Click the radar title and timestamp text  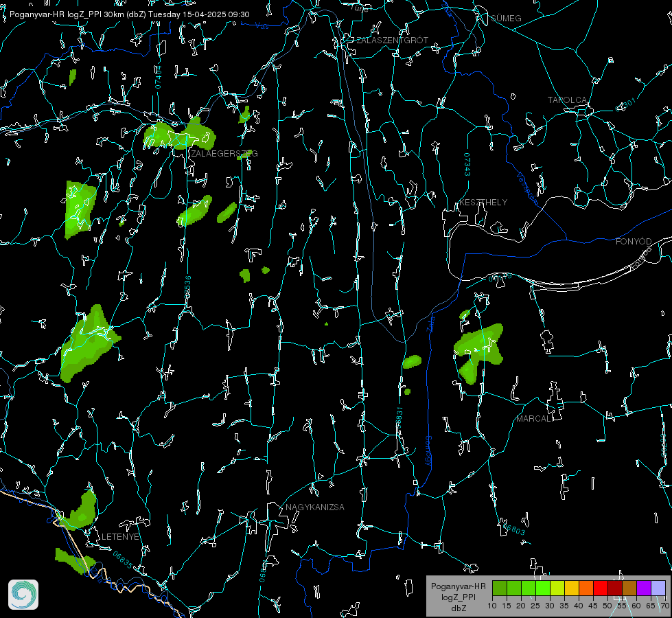point(130,14)
